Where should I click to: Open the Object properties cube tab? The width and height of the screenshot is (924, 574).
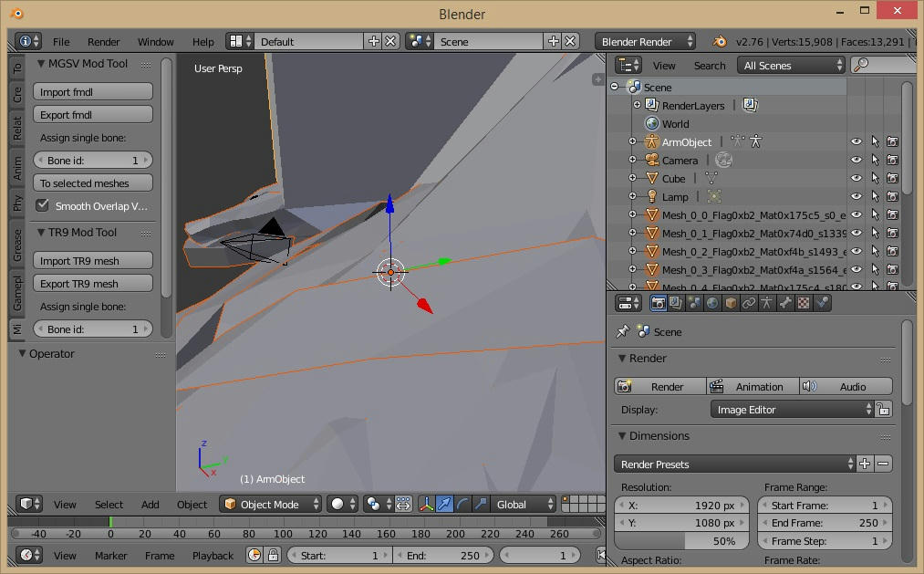tap(731, 303)
